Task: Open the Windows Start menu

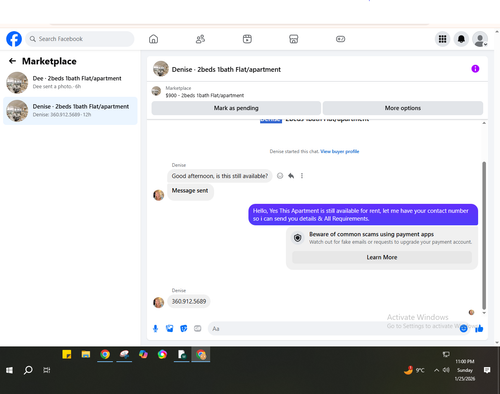Action: point(9,370)
